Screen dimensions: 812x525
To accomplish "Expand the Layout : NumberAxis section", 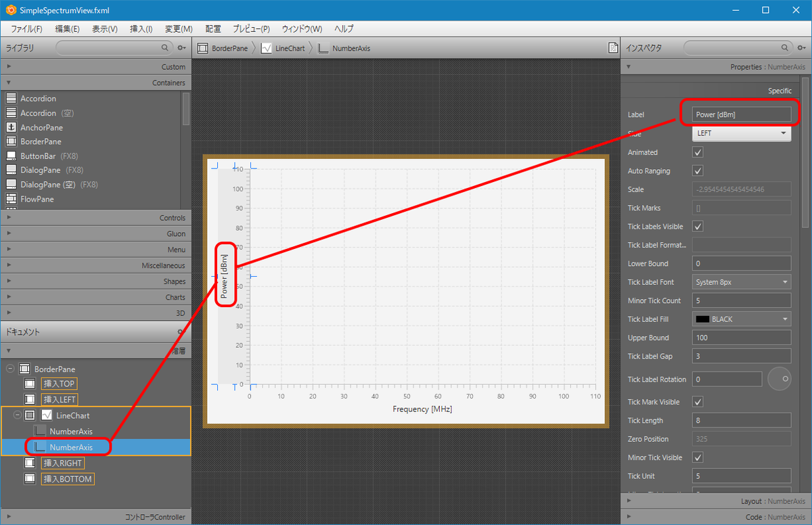I will tap(716, 501).
